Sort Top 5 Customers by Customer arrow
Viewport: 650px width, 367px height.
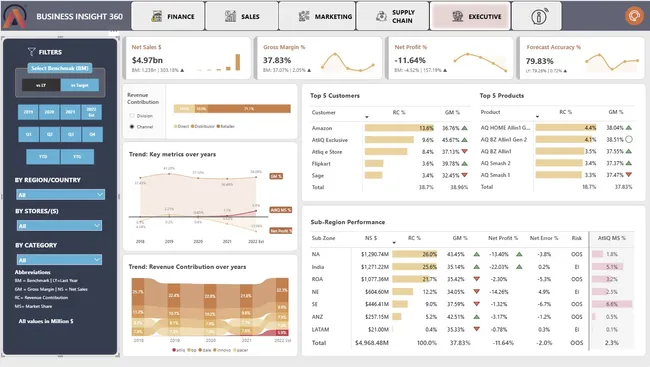click(x=366, y=117)
